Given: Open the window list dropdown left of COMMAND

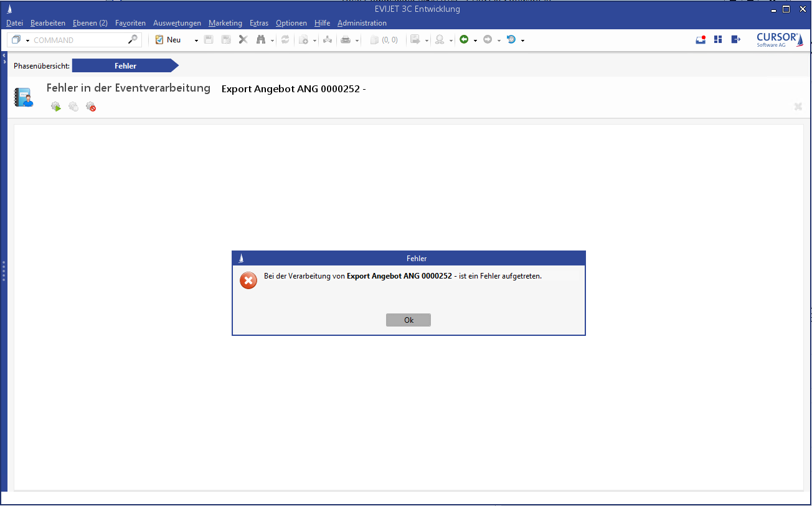Looking at the screenshot, I should click(27, 41).
